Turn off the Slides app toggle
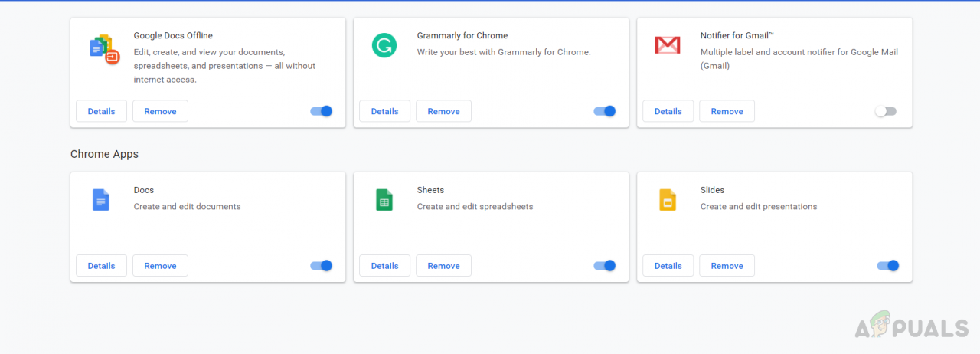 coord(887,266)
